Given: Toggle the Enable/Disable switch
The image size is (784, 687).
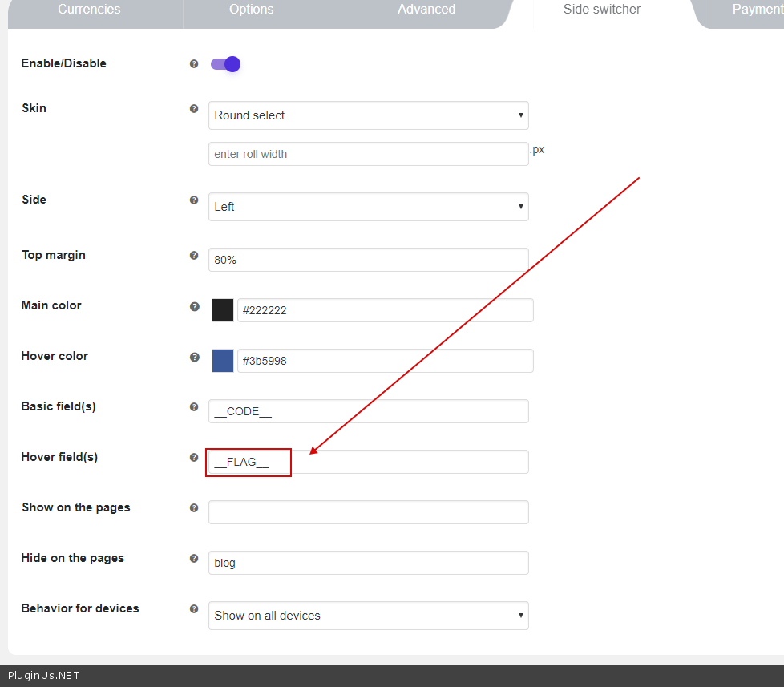Looking at the screenshot, I should (225, 64).
